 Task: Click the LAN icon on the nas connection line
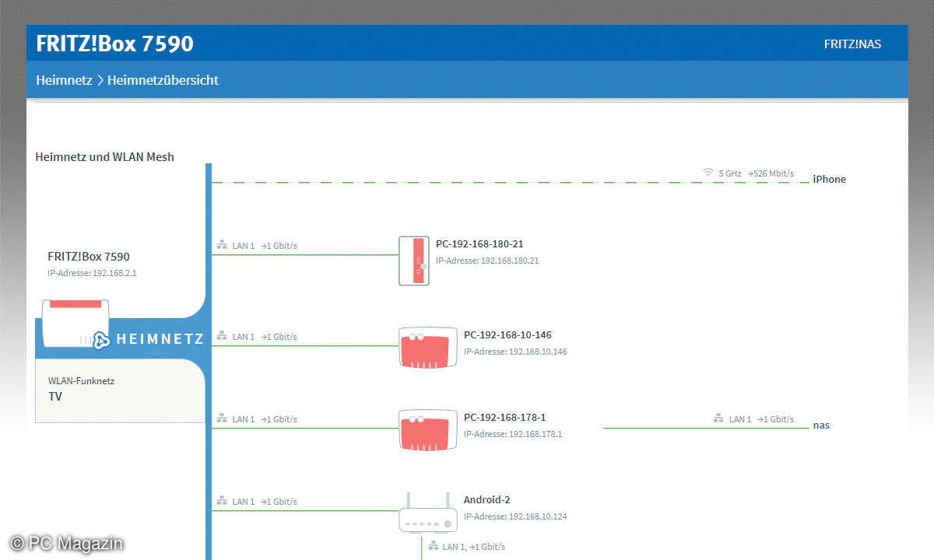tap(718, 418)
